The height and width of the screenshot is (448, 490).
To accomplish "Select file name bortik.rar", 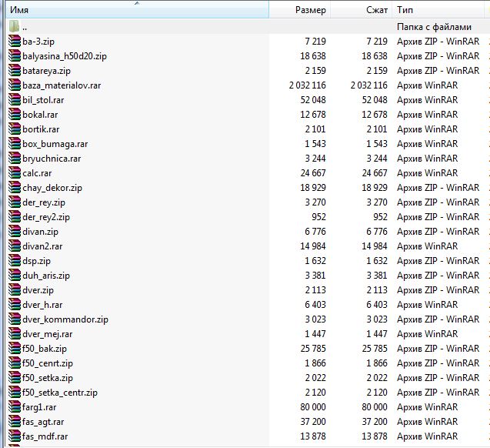I will coord(41,129).
